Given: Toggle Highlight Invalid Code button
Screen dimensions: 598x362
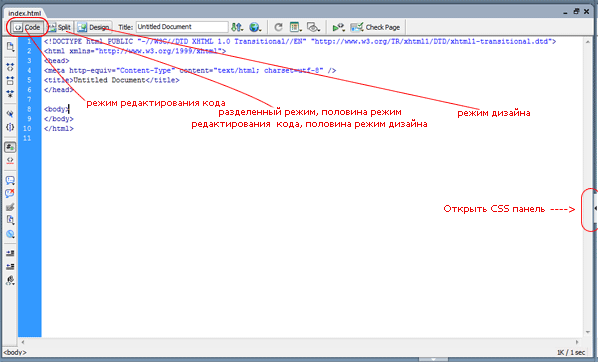Looking at the screenshot, I should 10,160.
